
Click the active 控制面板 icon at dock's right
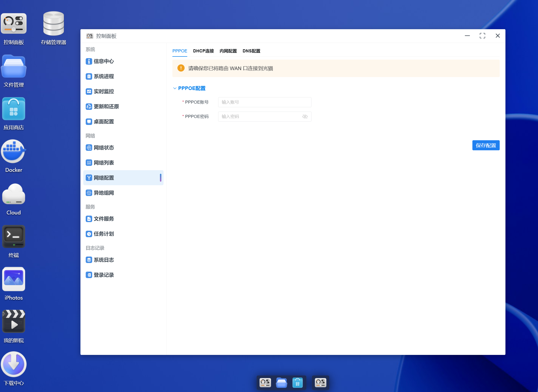(320, 382)
